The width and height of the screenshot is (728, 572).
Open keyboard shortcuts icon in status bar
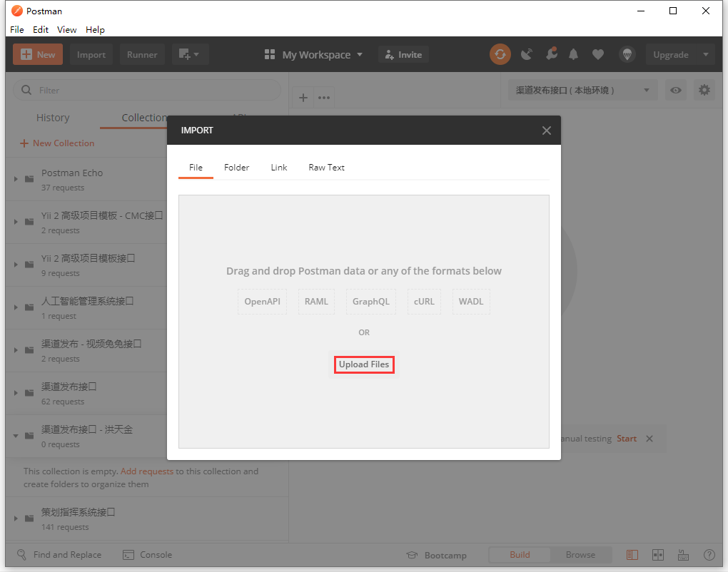683,555
